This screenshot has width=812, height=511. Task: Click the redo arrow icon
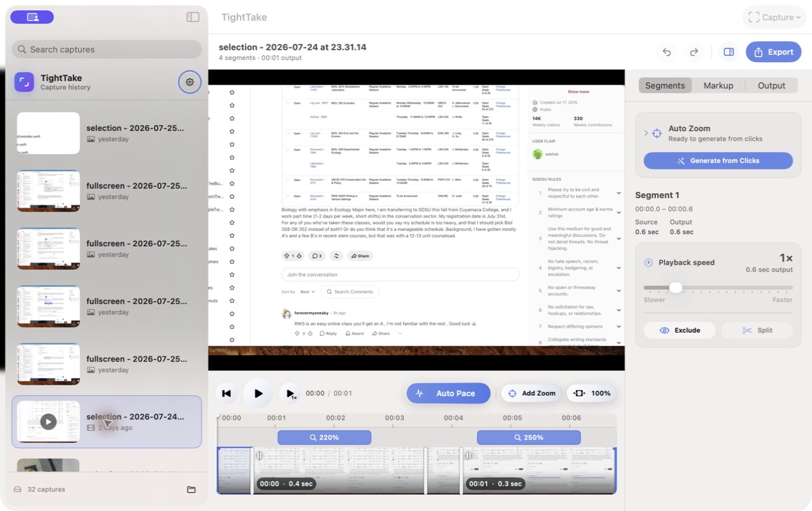coord(694,52)
